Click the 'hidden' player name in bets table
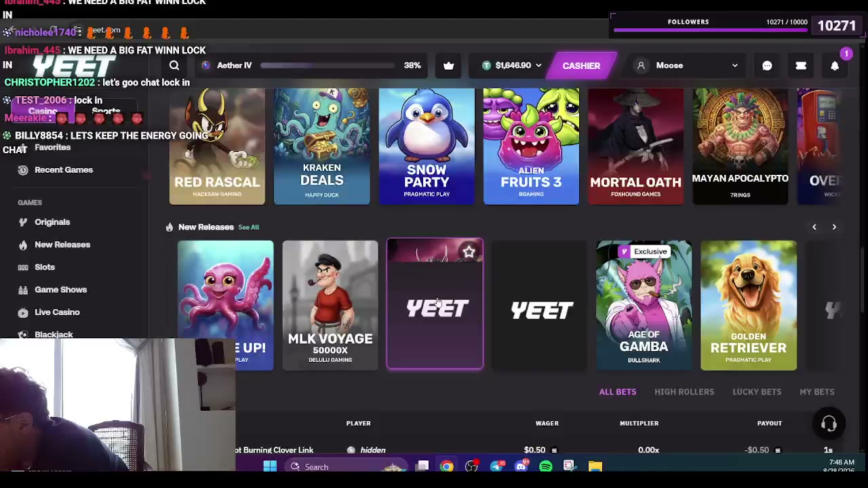This screenshot has height=488, width=868. click(373, 450)
